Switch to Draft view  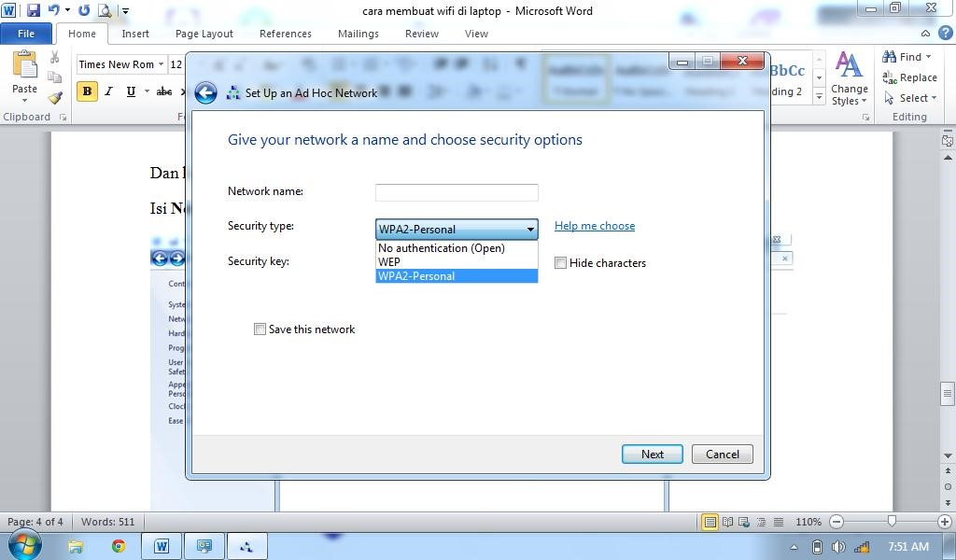click(779, 522)
